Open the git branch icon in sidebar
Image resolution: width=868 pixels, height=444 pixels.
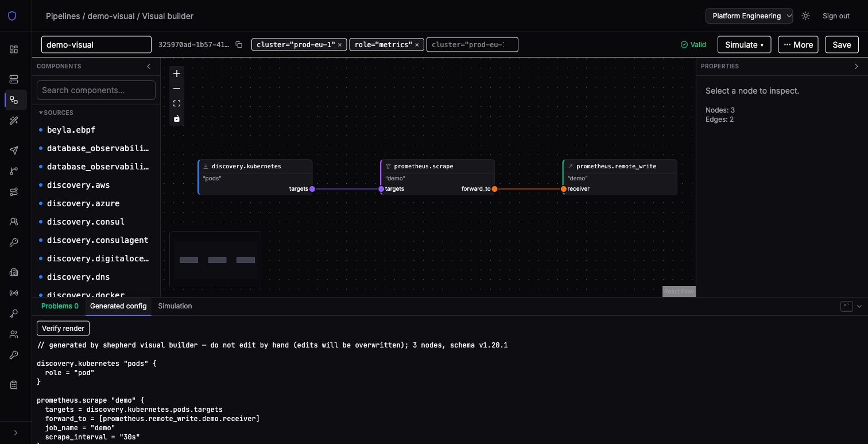[x=14, y=171]
